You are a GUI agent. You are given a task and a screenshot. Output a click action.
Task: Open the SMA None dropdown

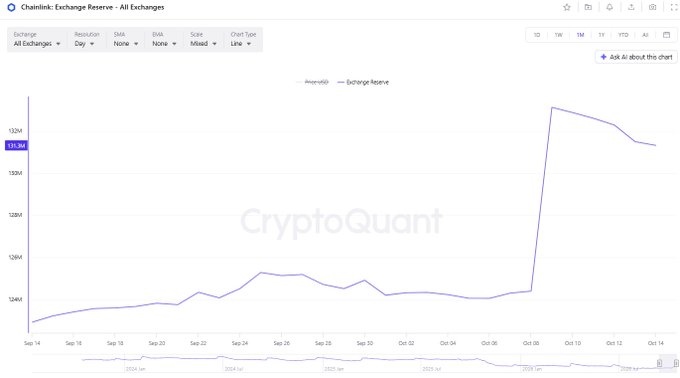point(126,39)
